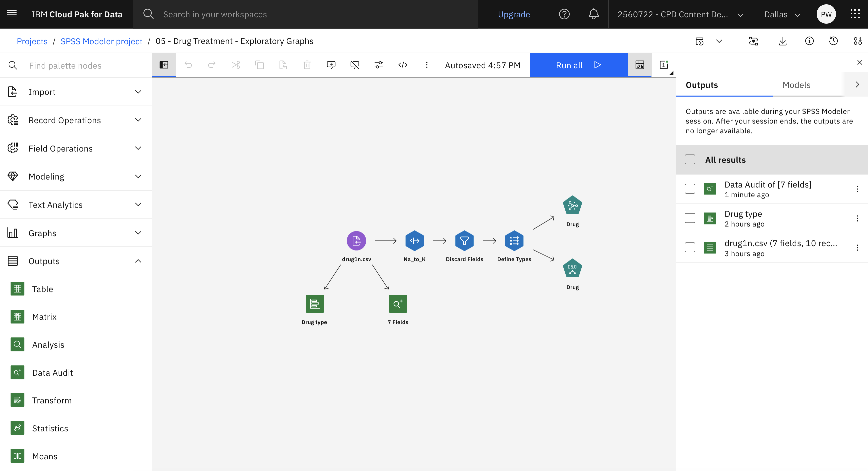The height and width of the screenshot is (471, 868).
Task: Toggle the outputs and models panel icon
Action: (640, 65)
